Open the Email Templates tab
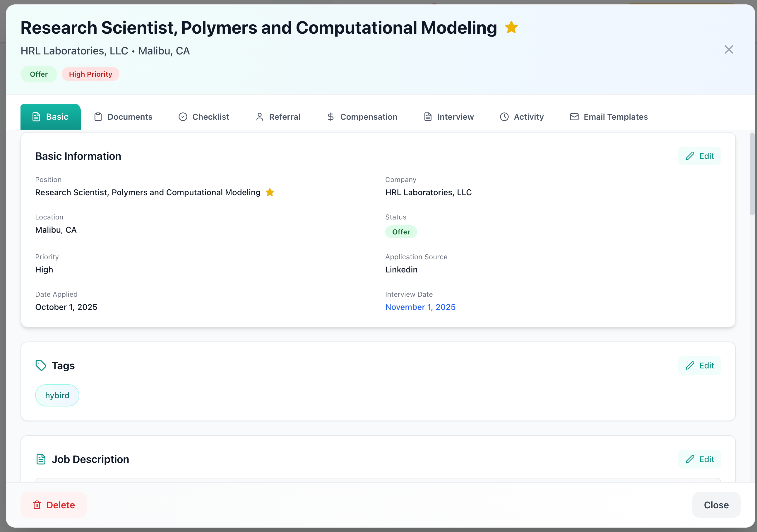This screenshot has width=757, height=532. tap(609, 117)
